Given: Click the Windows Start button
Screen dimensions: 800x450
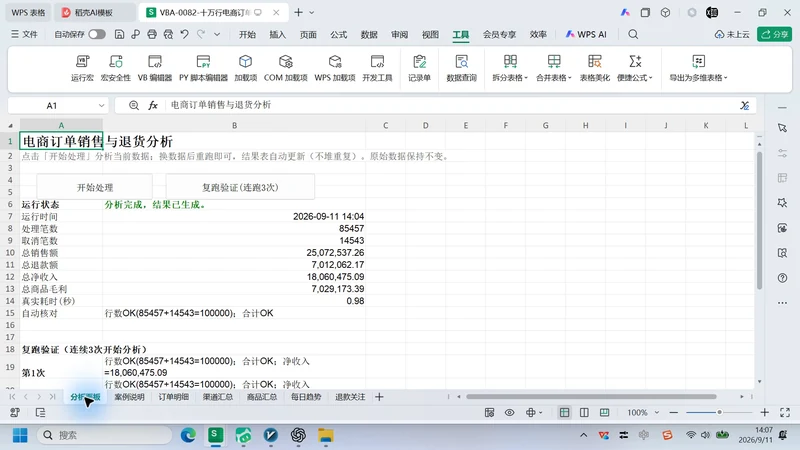Looking at the screenshot, I should click(20, 435).
